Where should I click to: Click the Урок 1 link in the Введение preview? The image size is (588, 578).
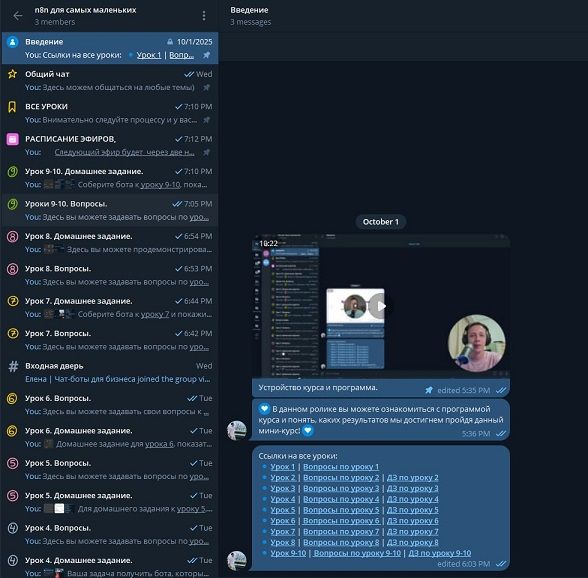coord(148,55)
